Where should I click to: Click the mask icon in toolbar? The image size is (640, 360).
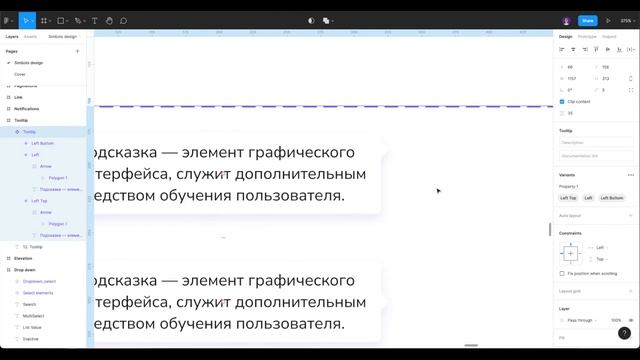click(x=311, y=21)
